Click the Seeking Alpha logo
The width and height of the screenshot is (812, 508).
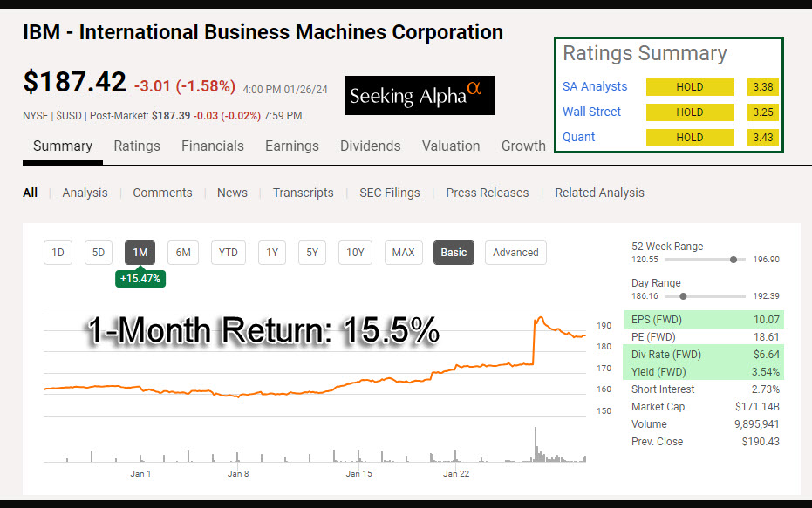(x=420, y=95)
